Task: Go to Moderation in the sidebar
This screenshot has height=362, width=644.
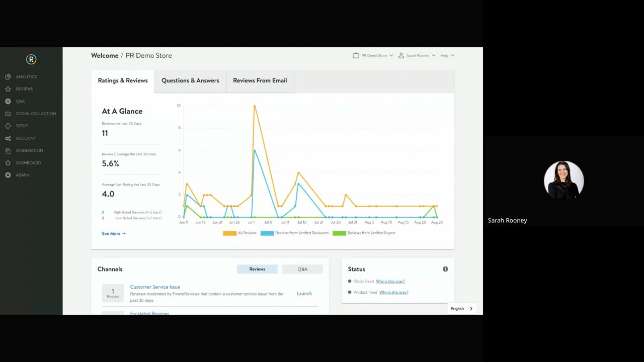Action: pos(29,150)
